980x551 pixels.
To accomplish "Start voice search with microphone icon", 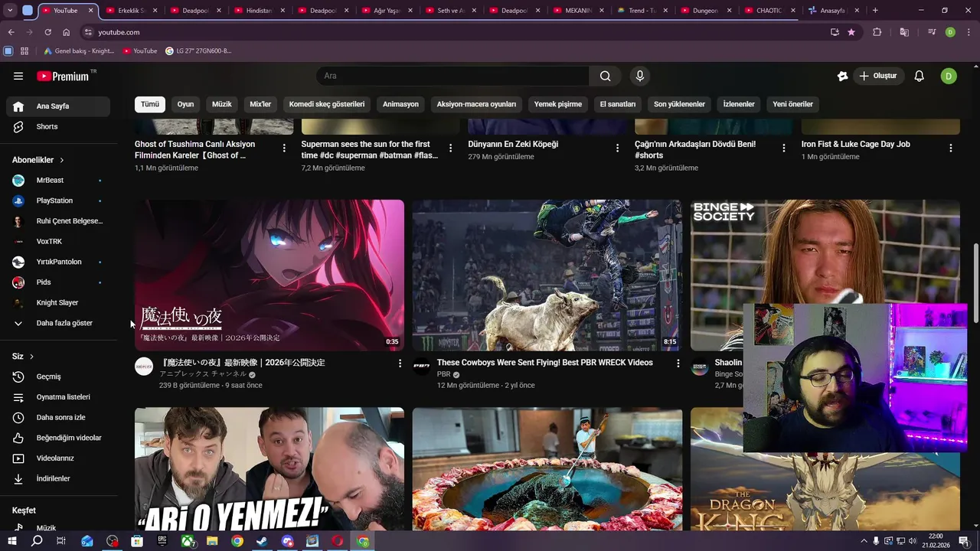I will click(x=640, y=76).
